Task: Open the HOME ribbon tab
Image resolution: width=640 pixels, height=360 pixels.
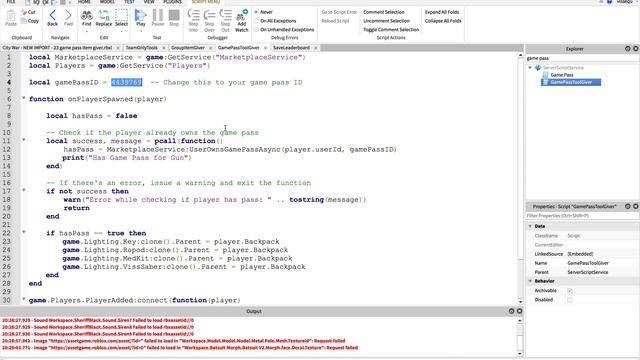Action: click(x=84, y=2)
